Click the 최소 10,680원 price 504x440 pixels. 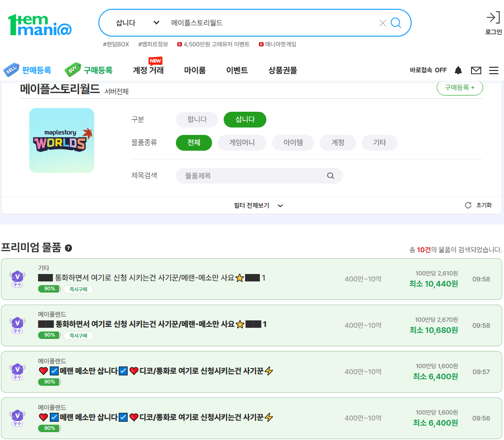pos(433,330)
